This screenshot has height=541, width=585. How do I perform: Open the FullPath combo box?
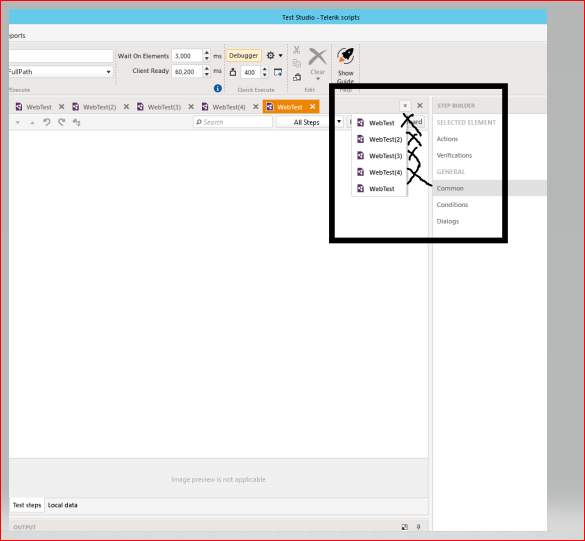(60, 72)
